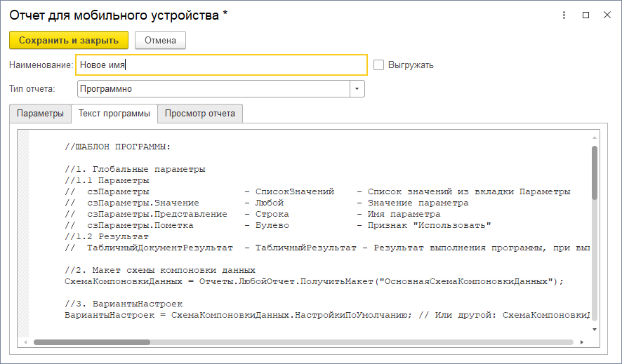The image size is (622, 364).
Task: Click the сзПараметры.Значение comment line
Action: click(x=267, y=203)
